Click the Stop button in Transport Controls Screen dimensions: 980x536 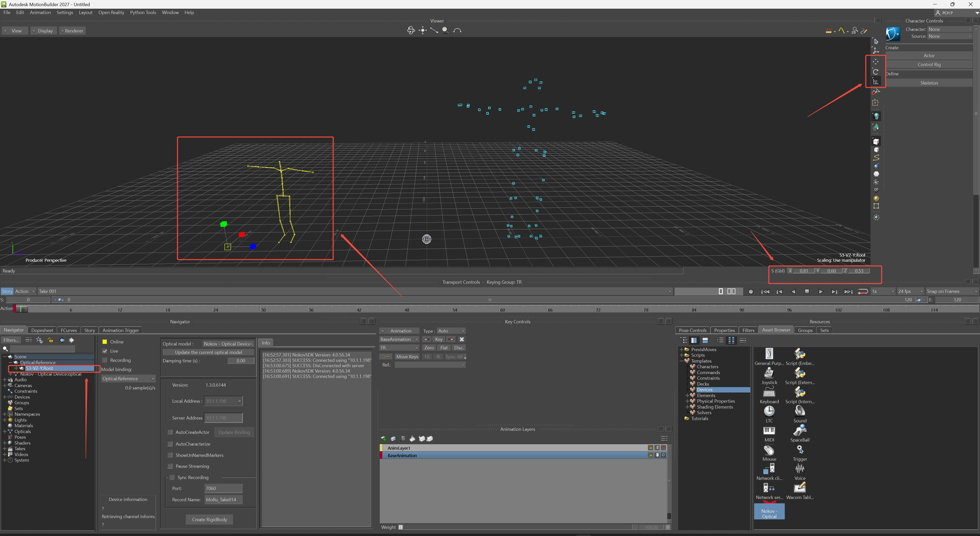pyautogui.click(x=807, y=292)
